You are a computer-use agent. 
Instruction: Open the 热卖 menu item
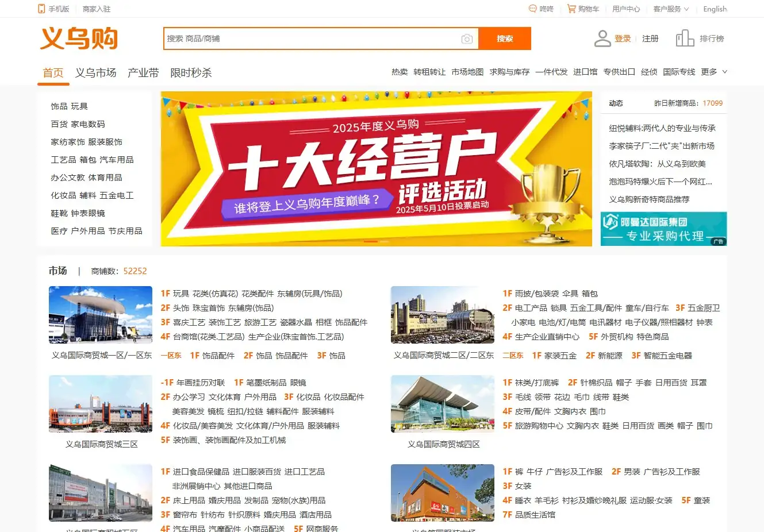pos(400,72)
